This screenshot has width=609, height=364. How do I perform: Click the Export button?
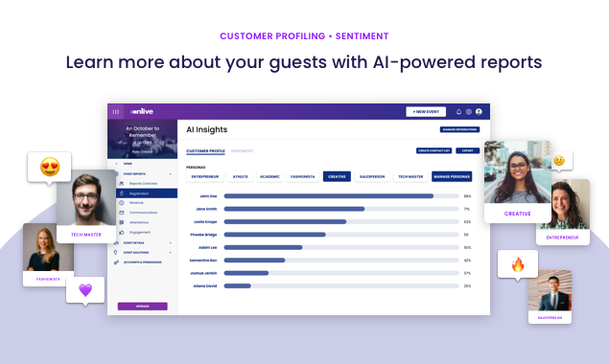[x=468, y=150]
